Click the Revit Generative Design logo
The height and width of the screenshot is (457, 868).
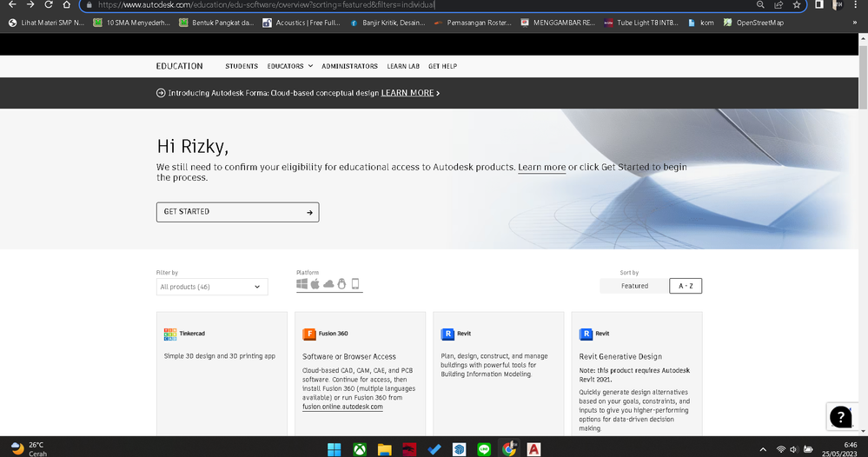586,334
